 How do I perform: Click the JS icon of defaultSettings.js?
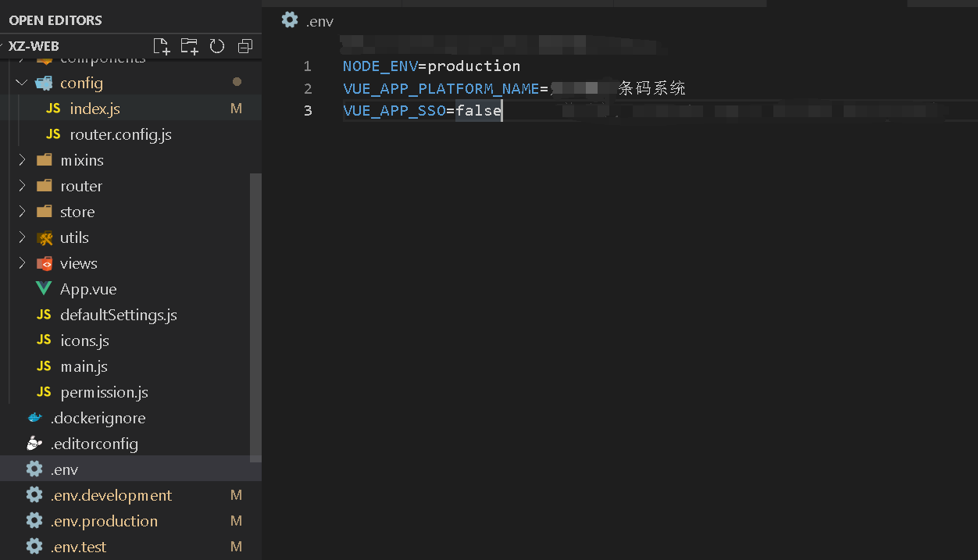point(44,315)
